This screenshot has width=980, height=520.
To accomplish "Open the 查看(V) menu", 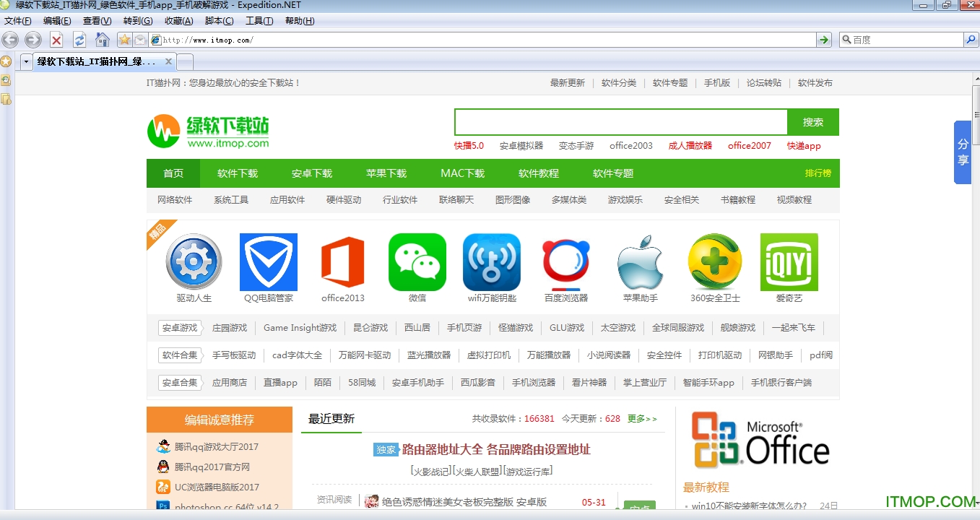I will pyautogui.click(x=97, y=21).
